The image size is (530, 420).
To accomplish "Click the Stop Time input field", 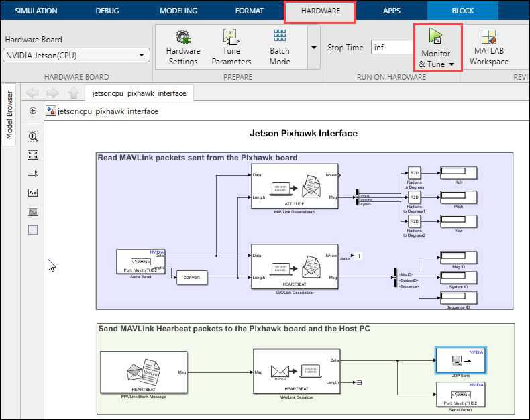I will (x=392, y=48).
